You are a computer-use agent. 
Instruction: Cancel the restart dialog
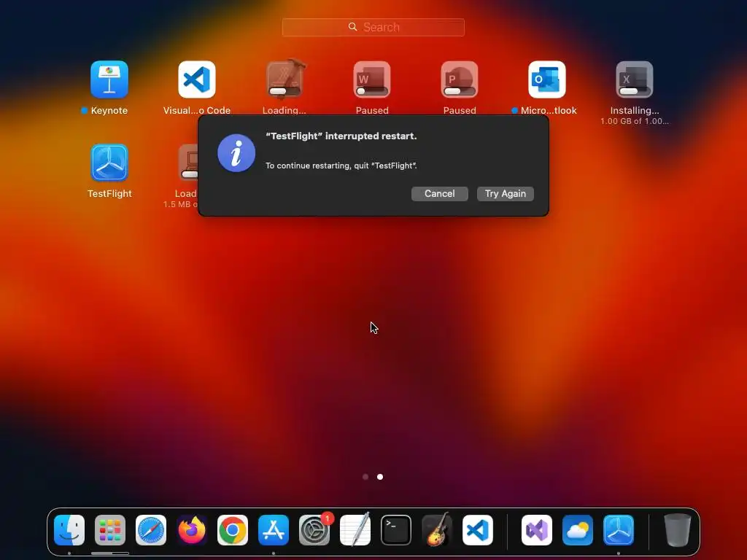point(440,194)
